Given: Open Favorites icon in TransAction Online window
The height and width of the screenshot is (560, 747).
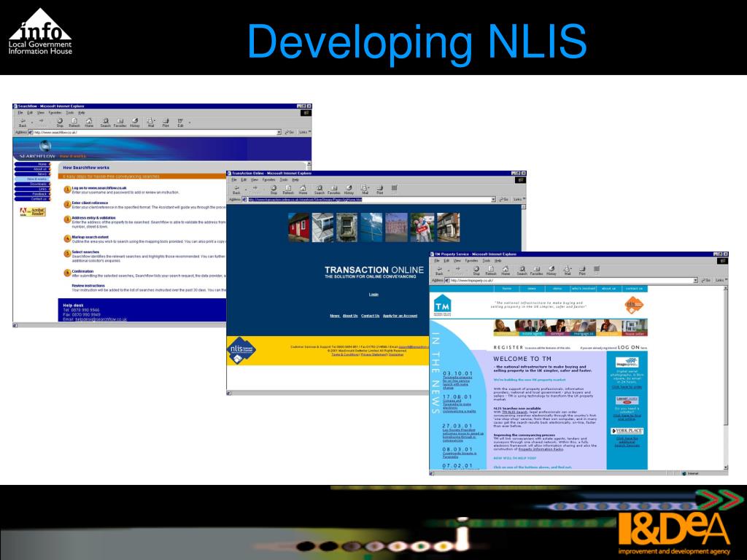Looking at the screenshot, I should pos(334,190).
